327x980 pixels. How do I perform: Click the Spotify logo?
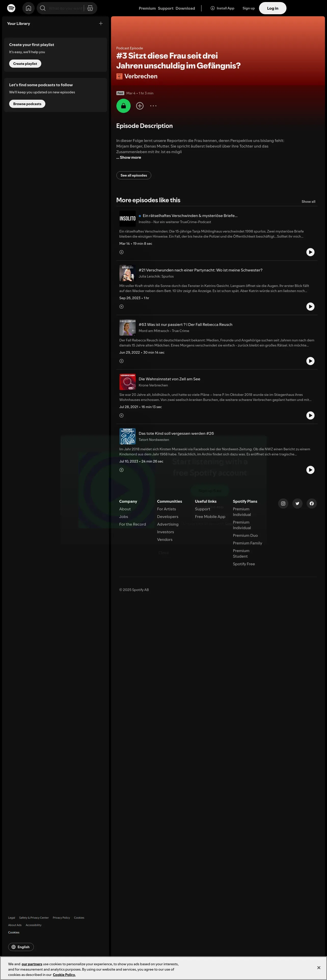click(x=11, y=8)
